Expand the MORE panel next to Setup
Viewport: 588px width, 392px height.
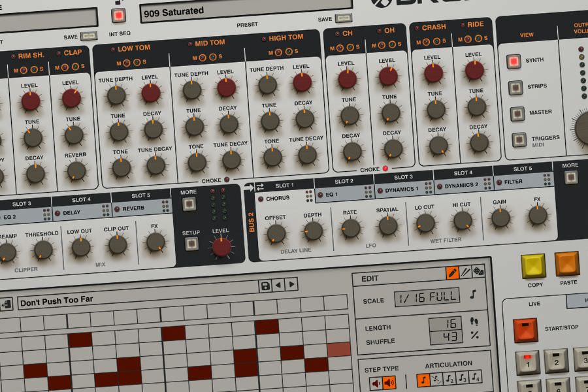click(x=189, y=204)
